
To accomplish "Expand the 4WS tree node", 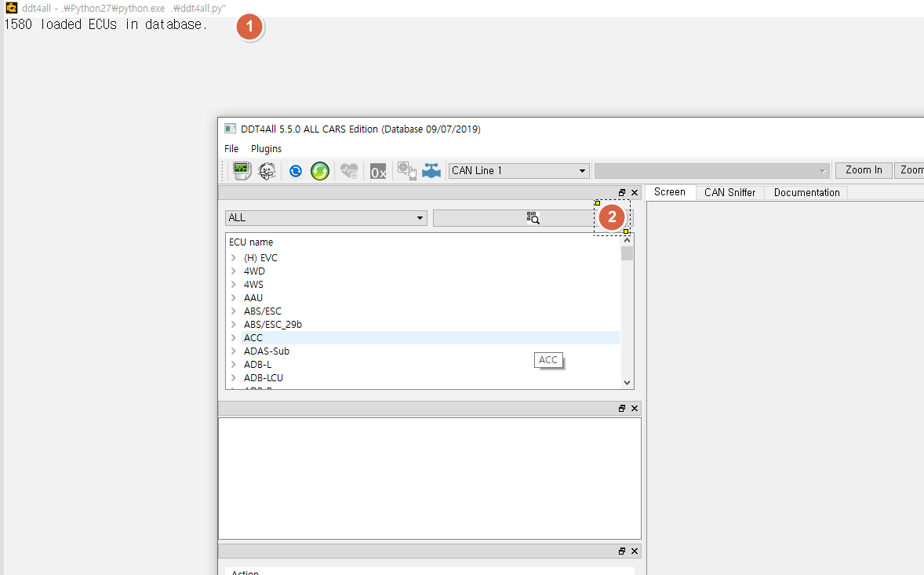I will pos(234,284).
